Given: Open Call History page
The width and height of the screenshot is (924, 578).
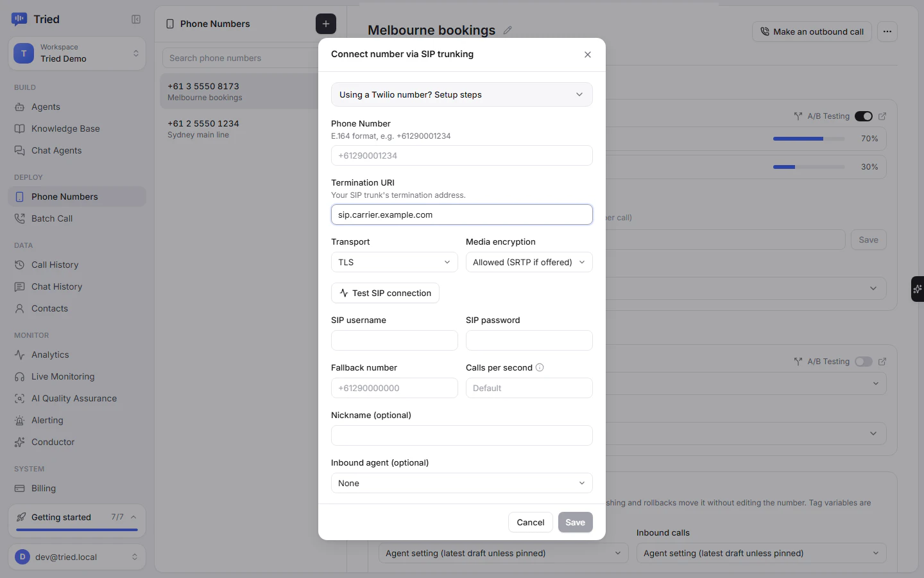Looking at the screenshot, I should (77, 265).
